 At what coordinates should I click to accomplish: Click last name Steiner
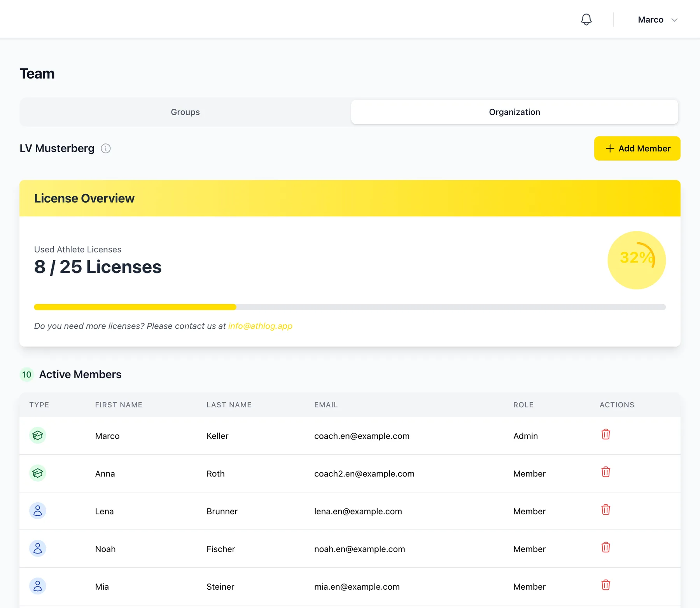220,587
